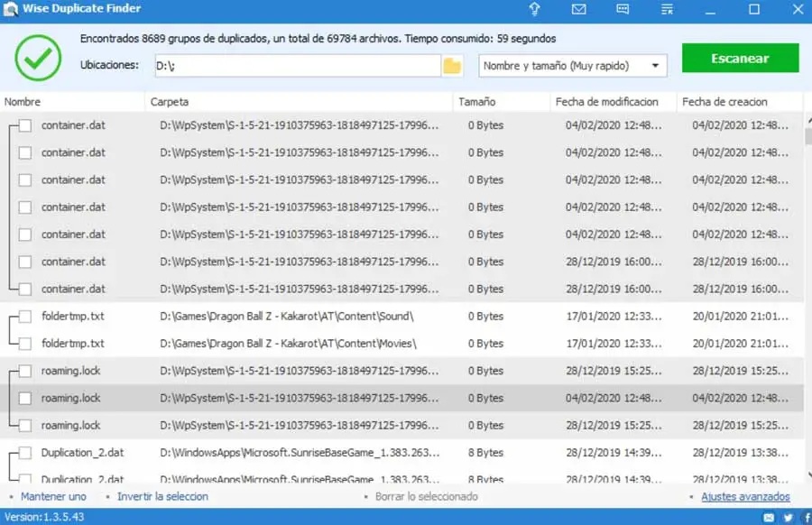Open the email icon in the status bar
Viewport: 812px width, 525px height.
coord(769,517)
